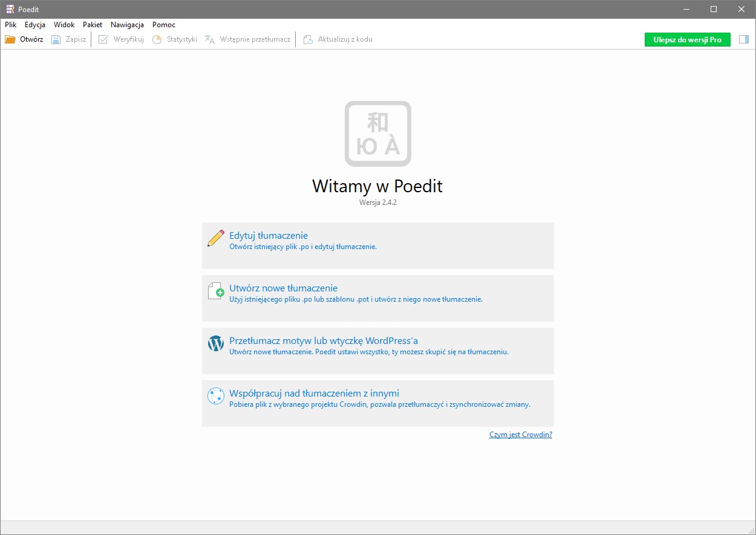The image size is (756, 535).
Task: Click the Open folder icon in toolbar
Action: coord(10,39)
